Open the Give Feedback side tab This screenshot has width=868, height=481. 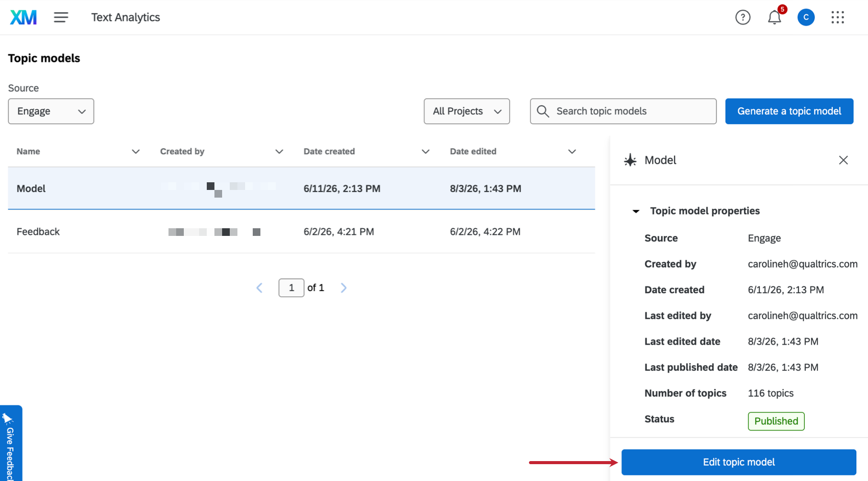coord(11,443)
